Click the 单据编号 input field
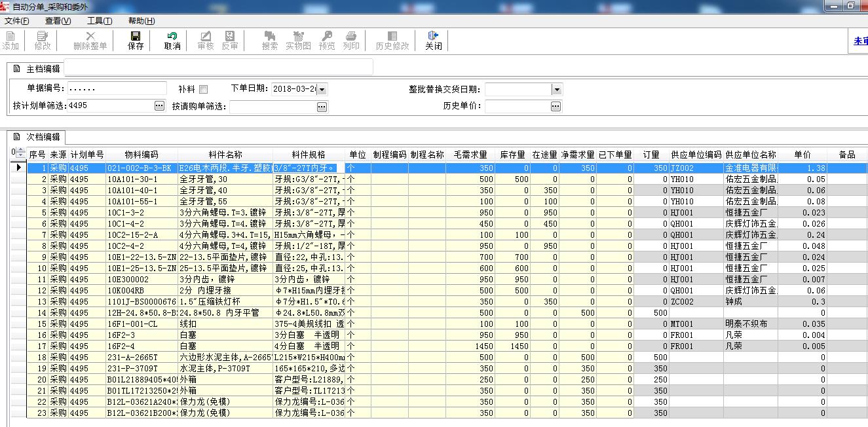 pyautogui.click(x=117, y=88)
